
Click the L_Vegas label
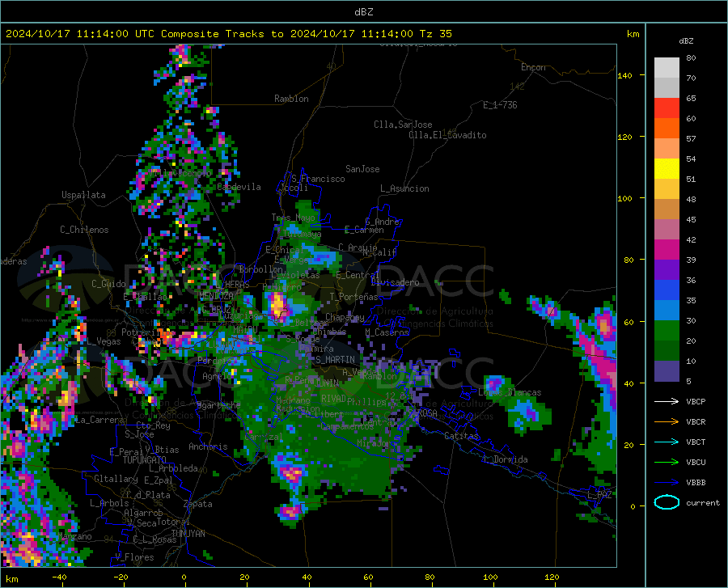coord(104,341)
